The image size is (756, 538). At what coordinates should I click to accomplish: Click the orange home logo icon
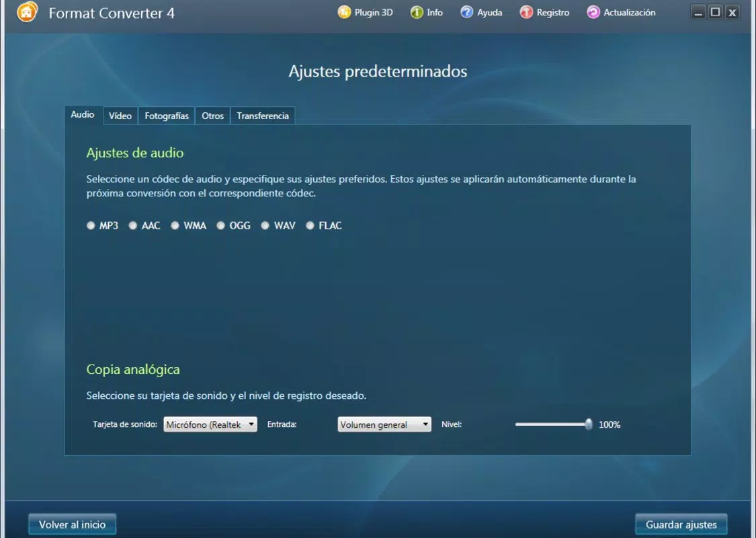(x=27, y=11)
